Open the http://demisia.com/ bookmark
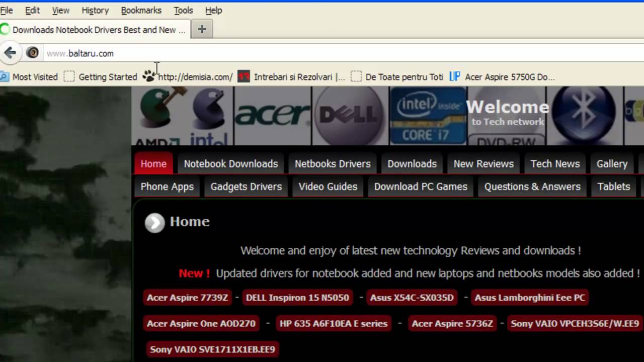The image size is (644, 362). 188,77
